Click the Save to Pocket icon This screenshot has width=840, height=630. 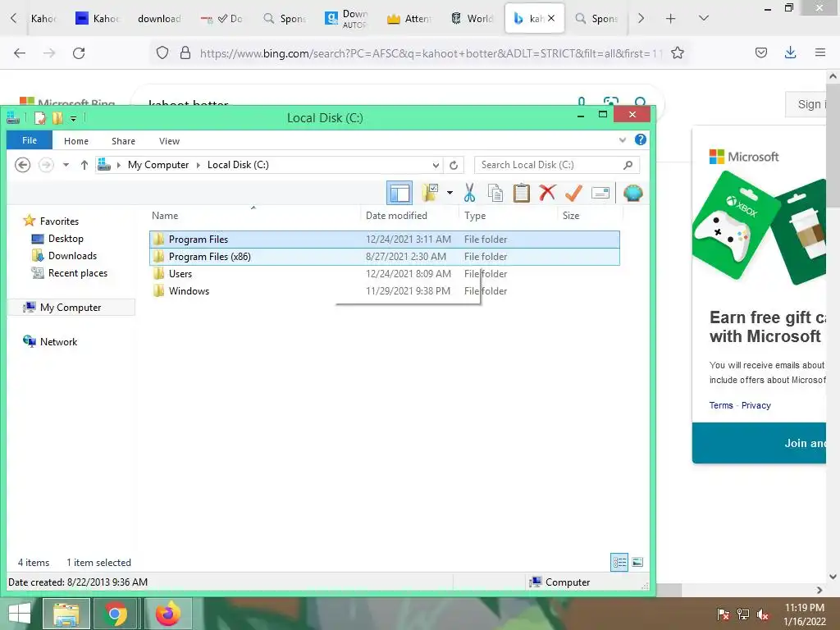(x=760, y=52)
